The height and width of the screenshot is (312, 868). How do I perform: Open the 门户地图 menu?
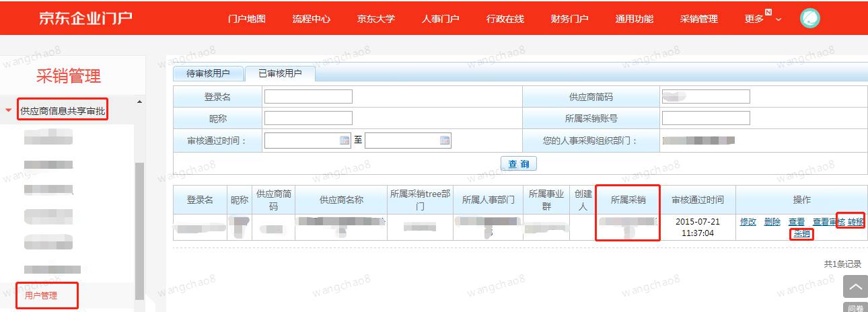(x=247, y=19)
